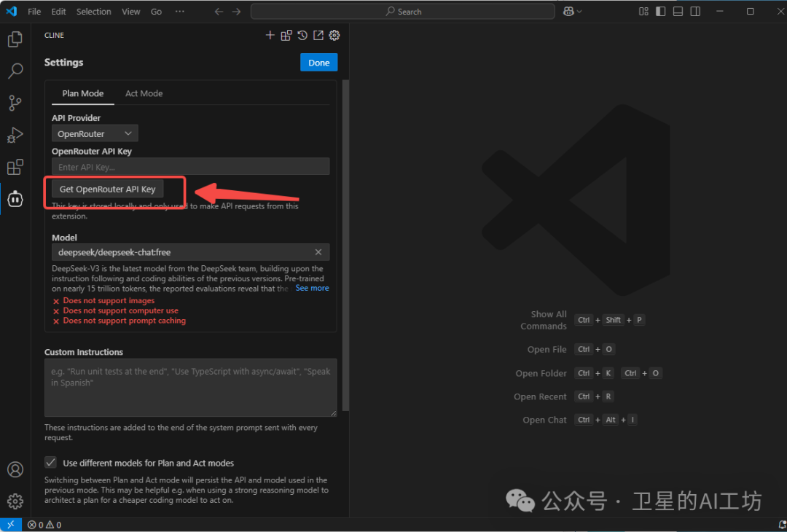
Task: Switch to the Act Mode tab
Action: tap(144, 93)
